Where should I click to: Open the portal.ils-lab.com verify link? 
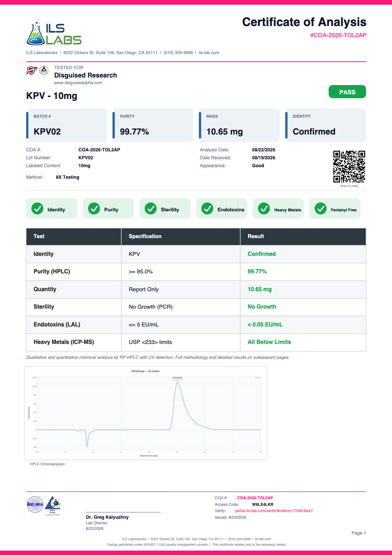coord(274,511)
